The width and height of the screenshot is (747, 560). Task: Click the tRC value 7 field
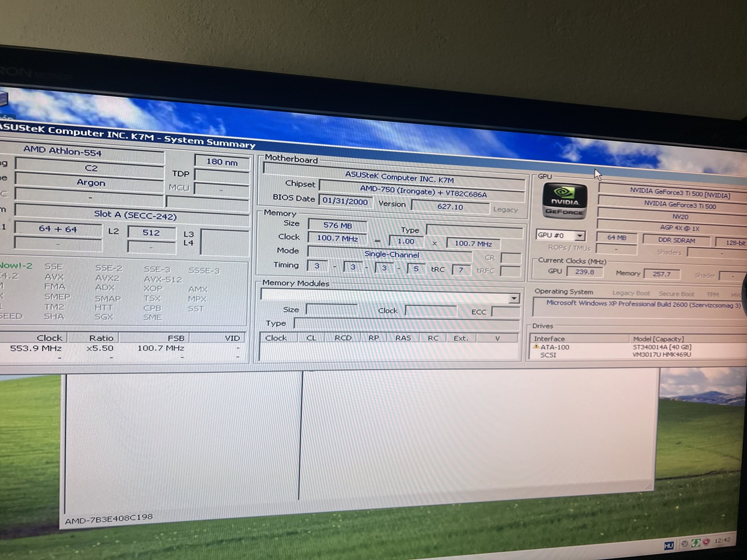(x=461, y=270)
